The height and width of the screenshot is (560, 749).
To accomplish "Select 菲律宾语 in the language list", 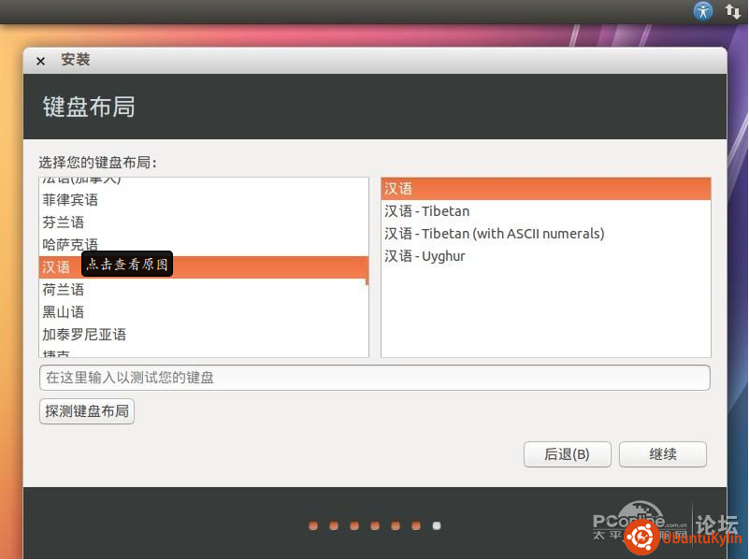I will (70, 200).
